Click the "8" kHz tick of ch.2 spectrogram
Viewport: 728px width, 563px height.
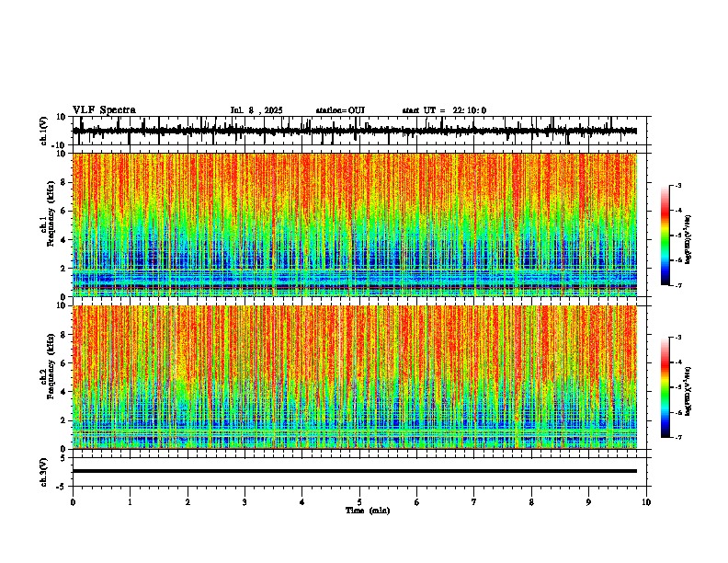(x=63, y=335)
